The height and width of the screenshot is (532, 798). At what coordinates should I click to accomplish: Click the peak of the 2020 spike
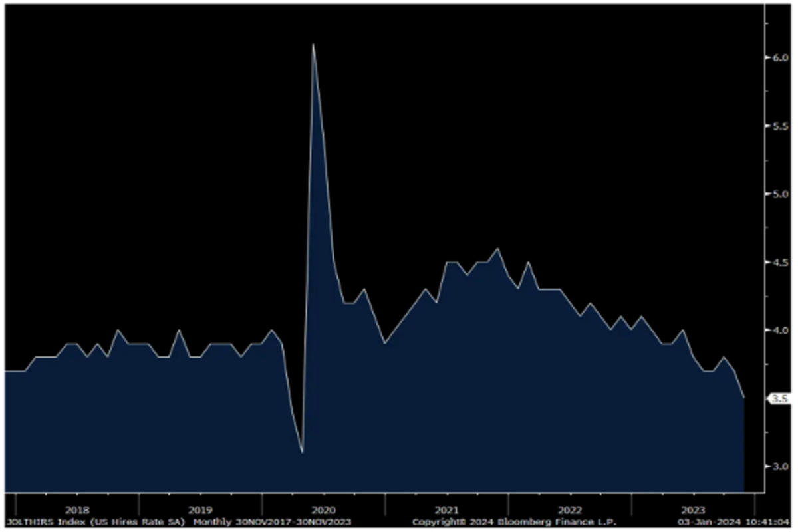(x=313, y=45)
